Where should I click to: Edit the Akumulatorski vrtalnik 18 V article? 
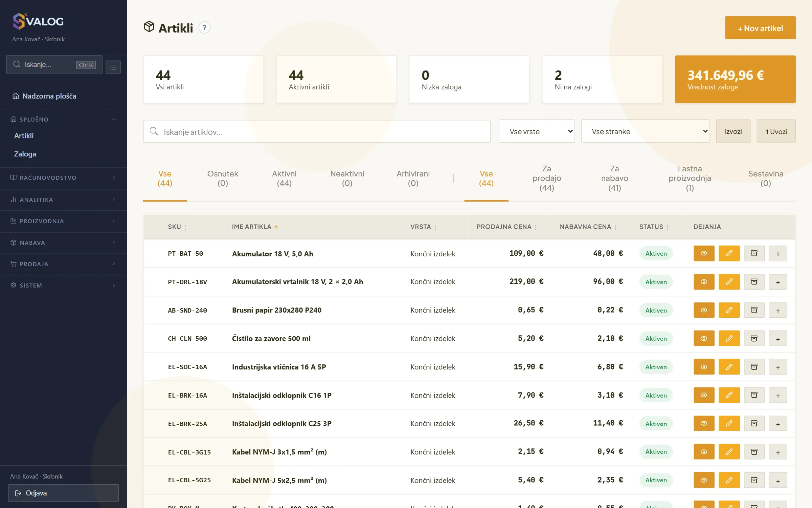click(x=729, y=282)
